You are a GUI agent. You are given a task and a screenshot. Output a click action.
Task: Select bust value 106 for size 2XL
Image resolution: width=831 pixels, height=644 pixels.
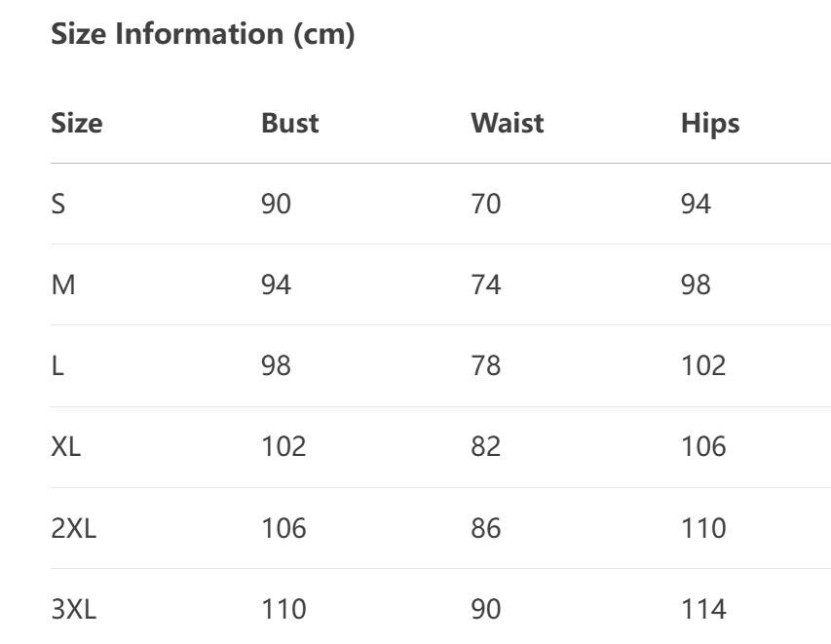pos(284,528)
